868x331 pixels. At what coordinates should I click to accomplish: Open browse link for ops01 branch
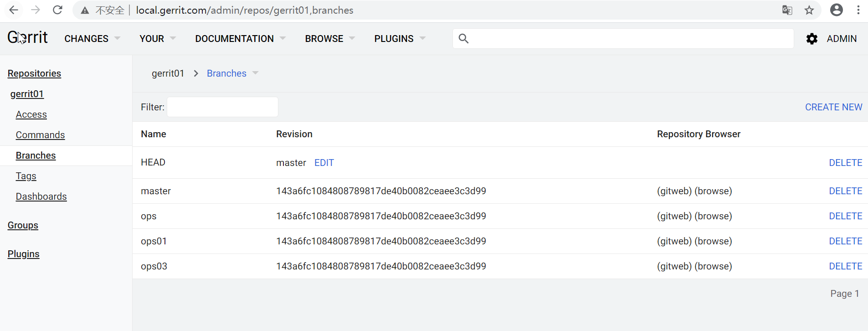click(x=713, y=241)
